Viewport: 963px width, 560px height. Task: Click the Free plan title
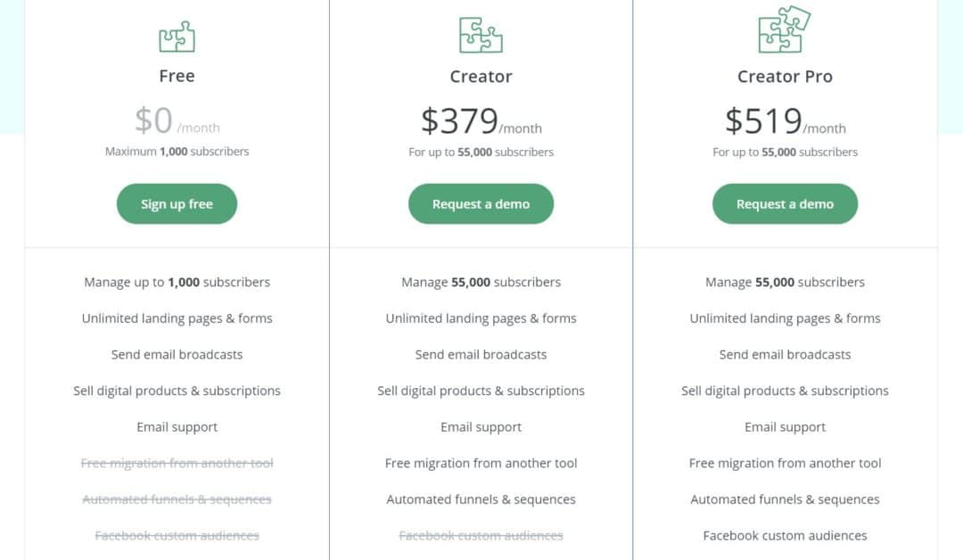coord(177,76)
